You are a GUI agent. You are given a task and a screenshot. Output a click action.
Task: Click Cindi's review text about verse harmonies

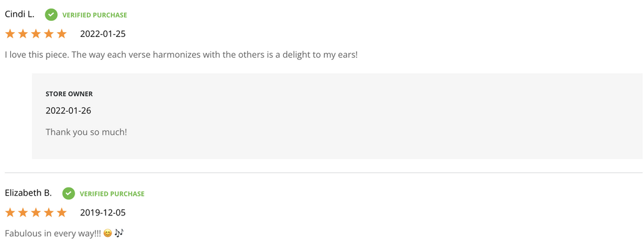tap(181, 55)
